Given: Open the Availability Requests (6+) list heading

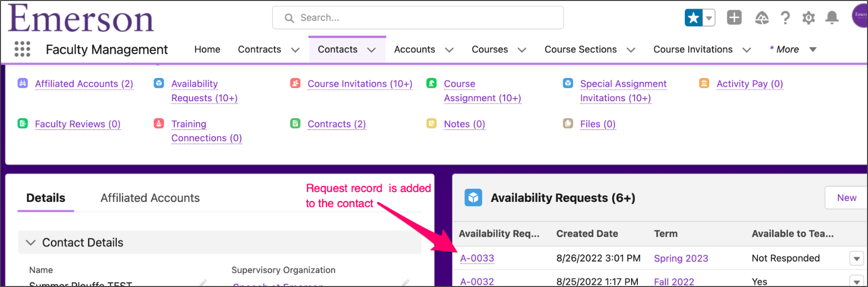Looking at the screenshot, I should 563,198.
